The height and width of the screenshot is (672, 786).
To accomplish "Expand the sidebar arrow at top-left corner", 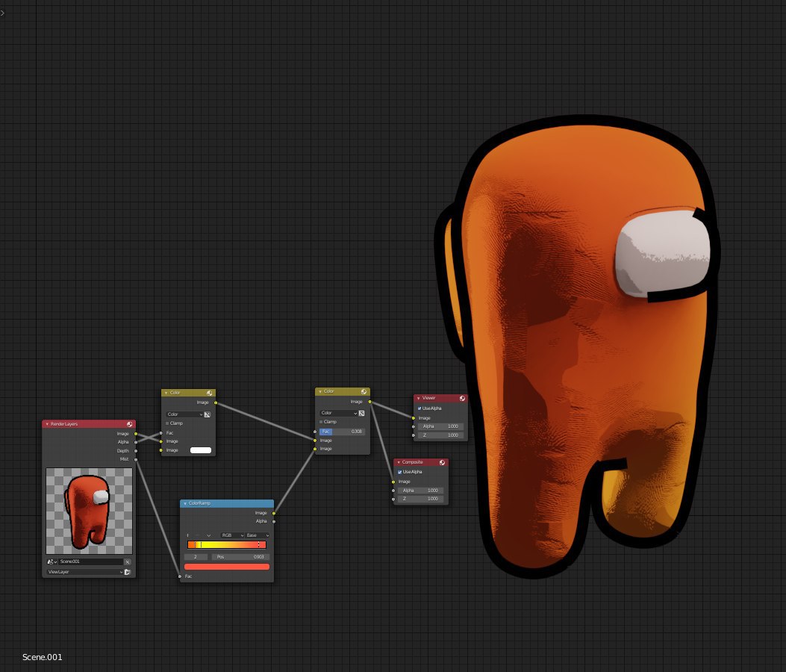I will [2, 13].
